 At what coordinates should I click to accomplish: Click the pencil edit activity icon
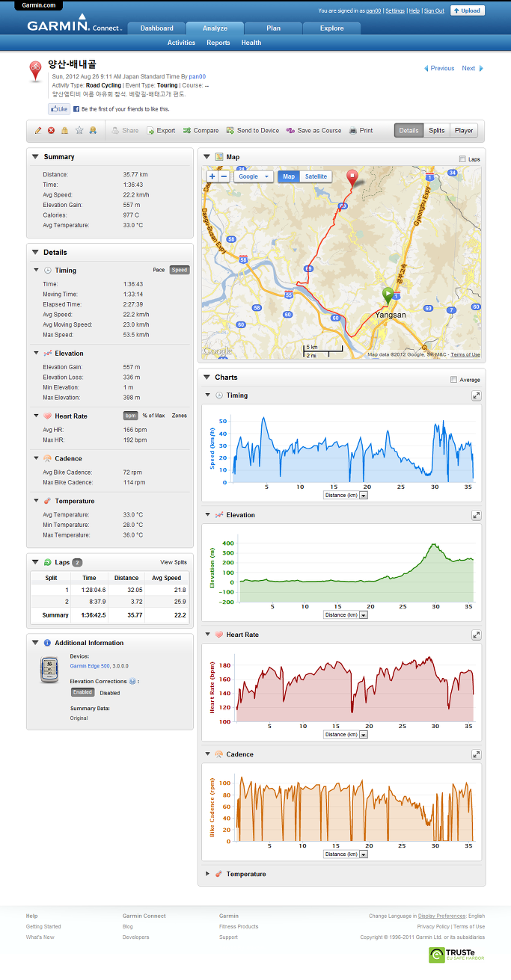click(38, 130)
